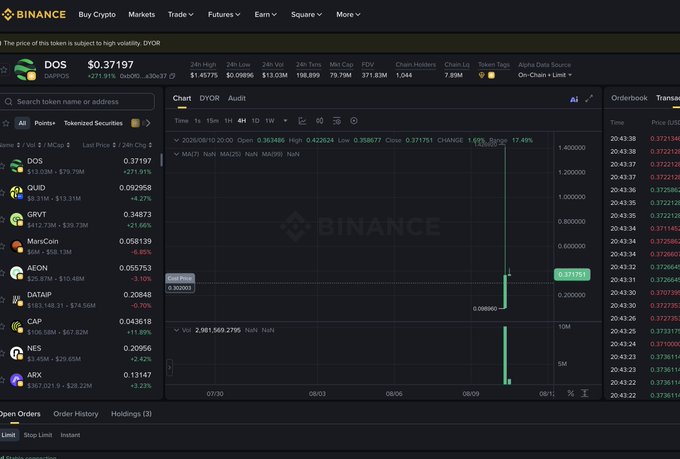Favorite the MarsCoin token row

click(x=3, y=246)
